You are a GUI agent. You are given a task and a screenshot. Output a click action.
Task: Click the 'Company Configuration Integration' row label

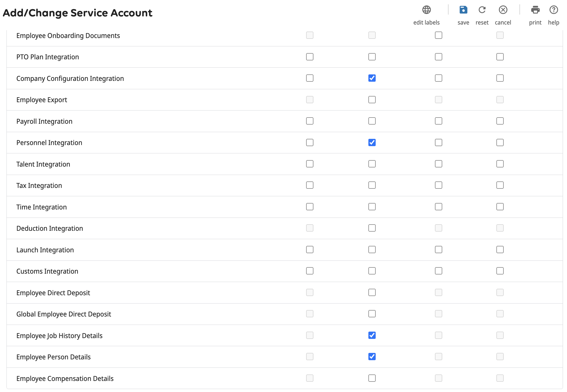coord(70,78)
